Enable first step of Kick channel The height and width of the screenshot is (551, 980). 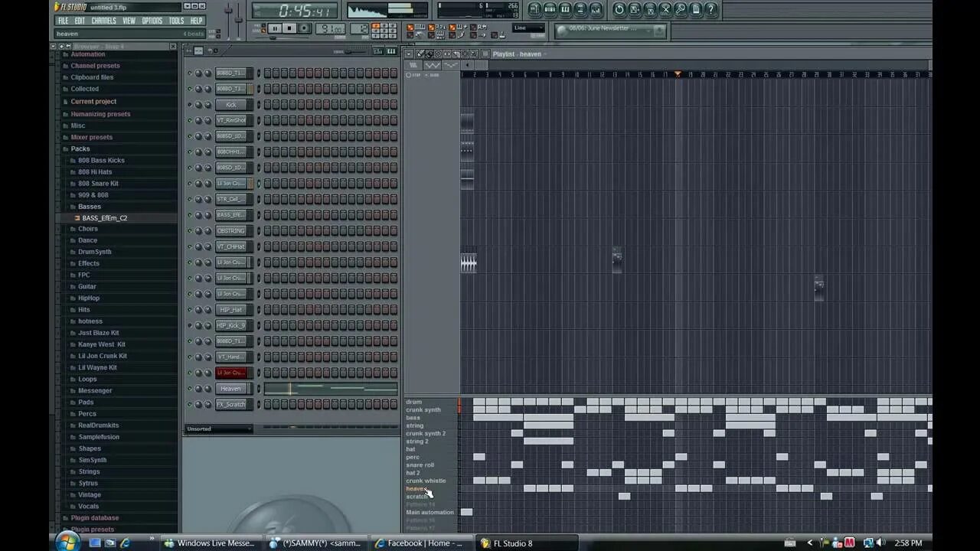268,105
